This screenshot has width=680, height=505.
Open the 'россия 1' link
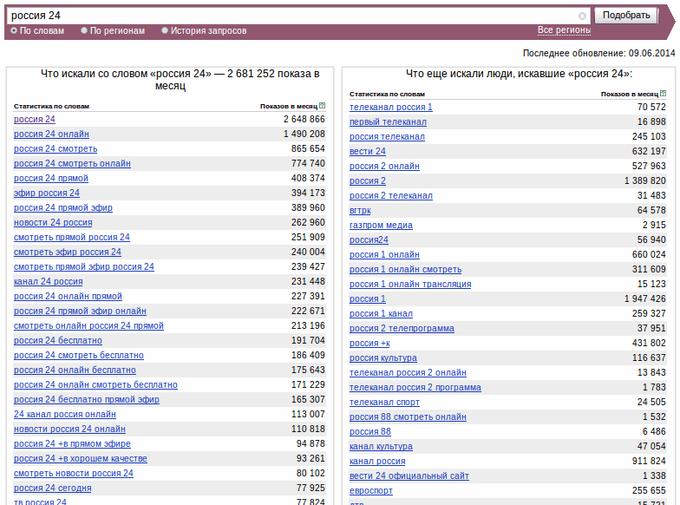pyautogui.click(x=367, y=299)
